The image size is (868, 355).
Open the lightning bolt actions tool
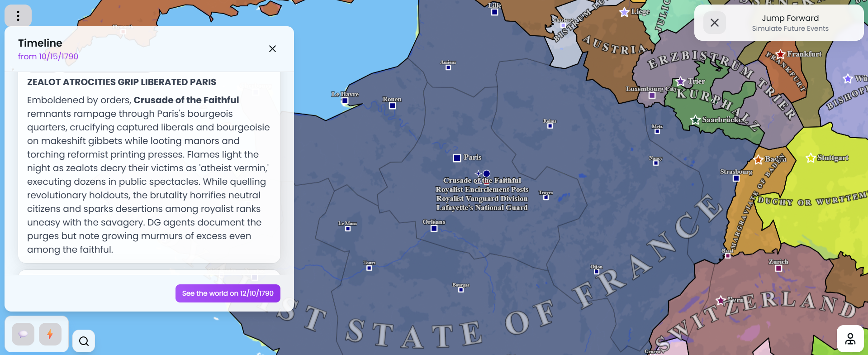50,334
